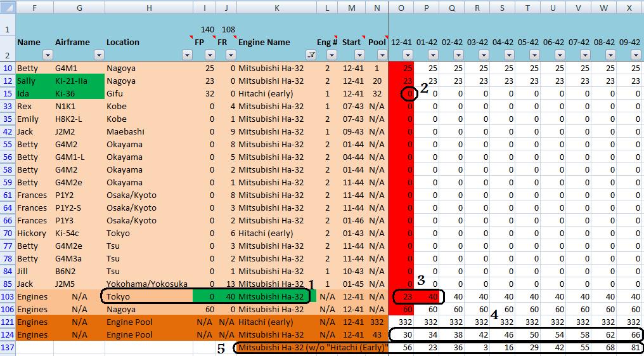Open the 04-42 column filter dropdown
This screenshot has width=644, height=356.
point(509,55)
